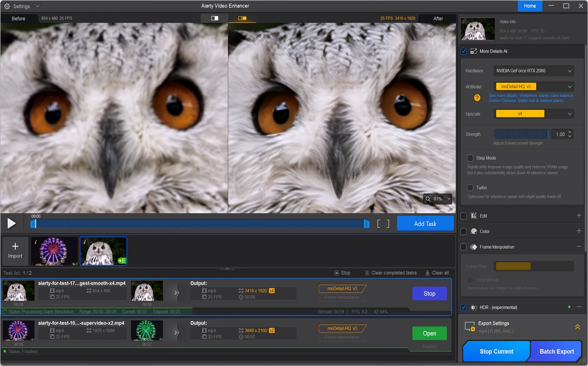Click the arrow between owl task thumbnails
This screenshot has height=366, width=588.
pos(177,293)
